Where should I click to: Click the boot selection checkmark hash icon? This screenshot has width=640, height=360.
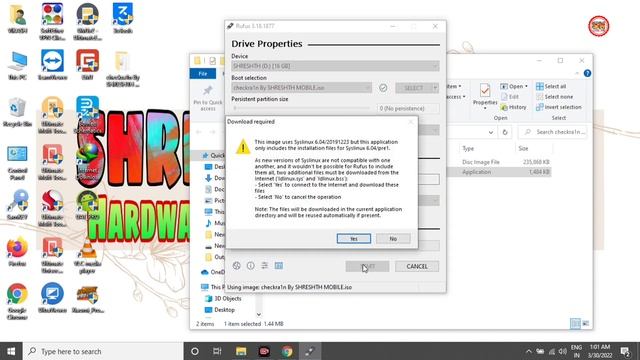tap(383, 88)
